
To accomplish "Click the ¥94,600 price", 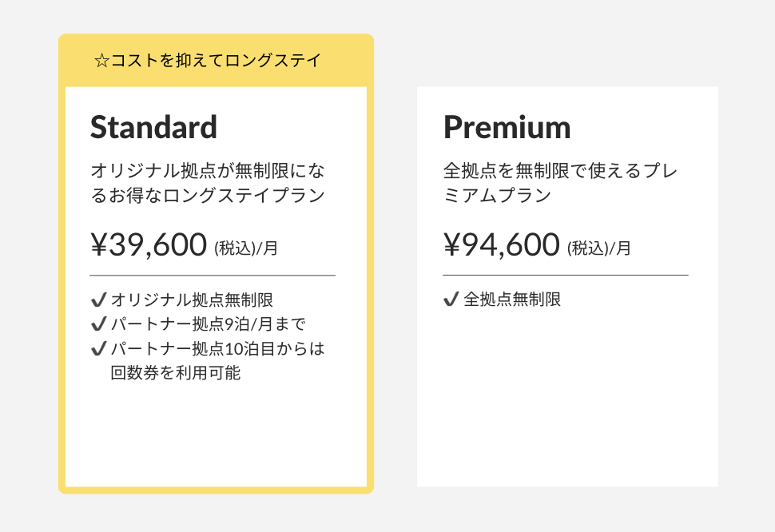I will pyautogui.click(x=501, y=245).
